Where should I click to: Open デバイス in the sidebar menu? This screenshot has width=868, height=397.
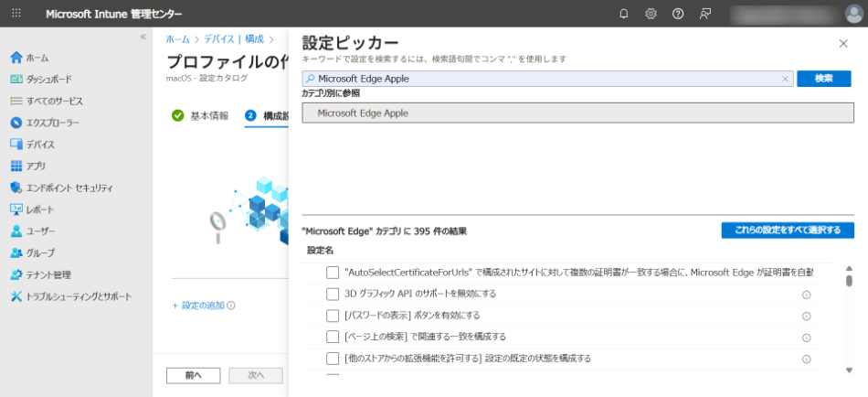tap(40, 145)
